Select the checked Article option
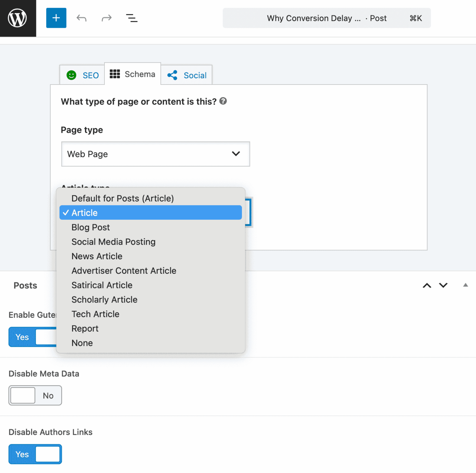This screenshot has width=476, height=473. pos(151,213)
